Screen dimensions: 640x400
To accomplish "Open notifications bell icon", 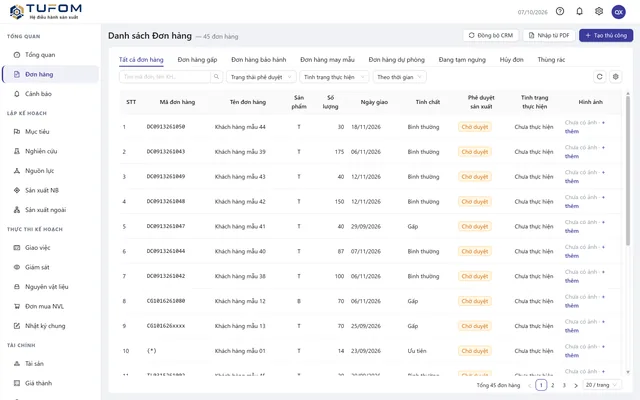I will [579, 11].
